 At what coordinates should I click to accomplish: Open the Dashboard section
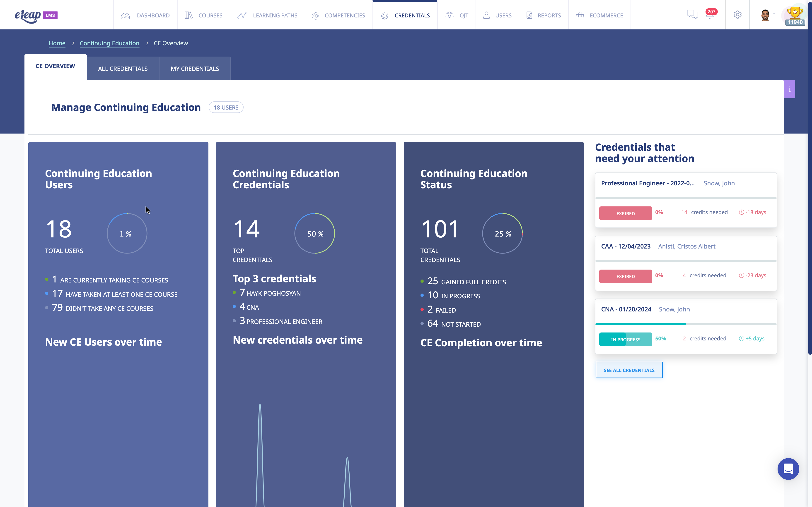[145, 15]
